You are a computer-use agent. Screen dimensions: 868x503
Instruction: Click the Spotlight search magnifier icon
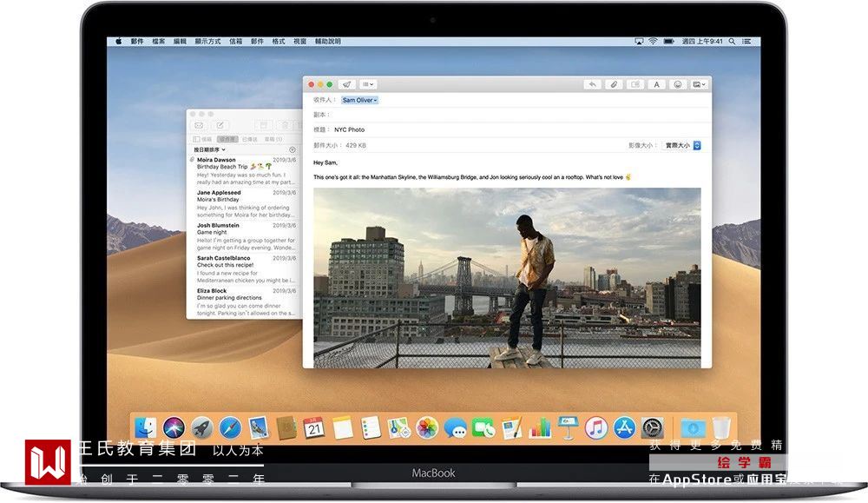tap(732, 42)
